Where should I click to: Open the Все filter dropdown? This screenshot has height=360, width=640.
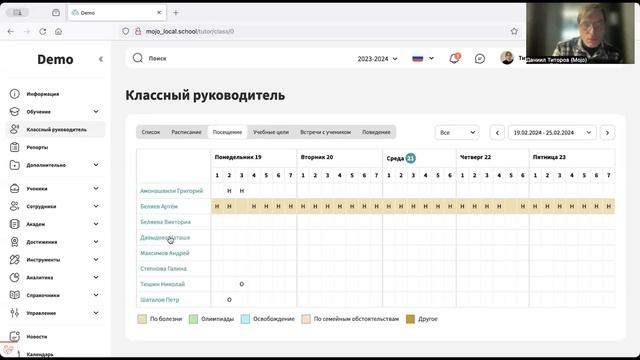point(457,132)
